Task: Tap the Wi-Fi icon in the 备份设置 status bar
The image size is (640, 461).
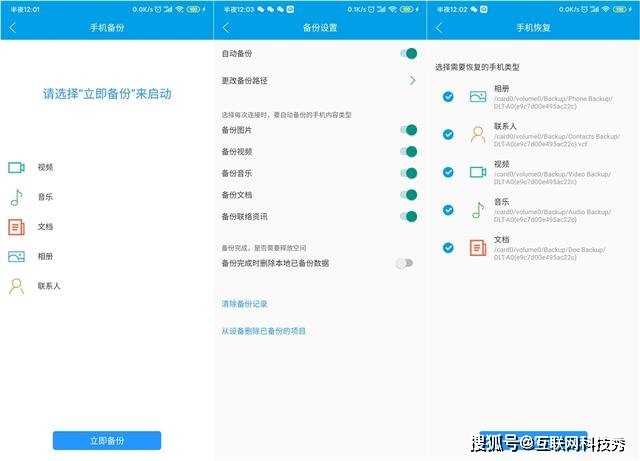Action: [x=393, y=9]
